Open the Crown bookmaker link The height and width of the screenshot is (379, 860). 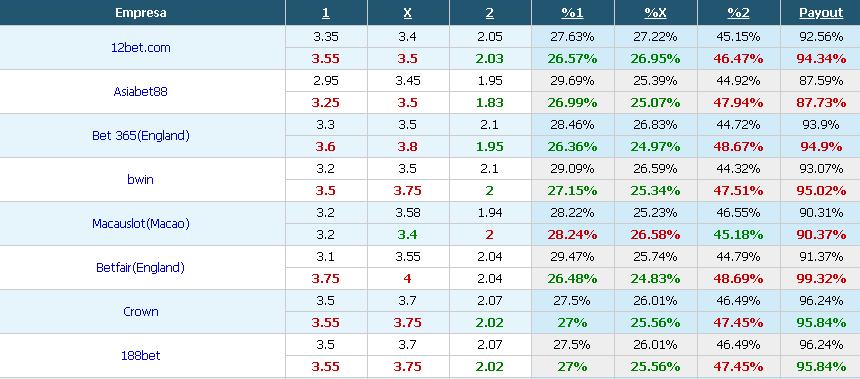[140, 312]
